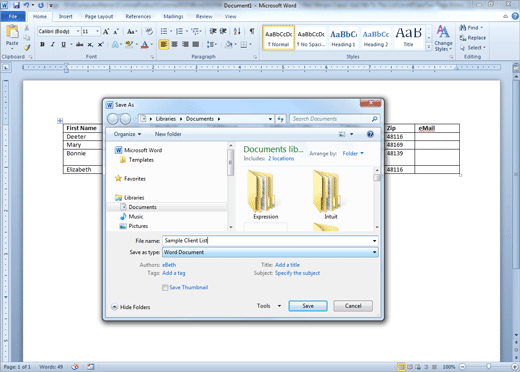Open the Save as type dropdown

[374, 252]
